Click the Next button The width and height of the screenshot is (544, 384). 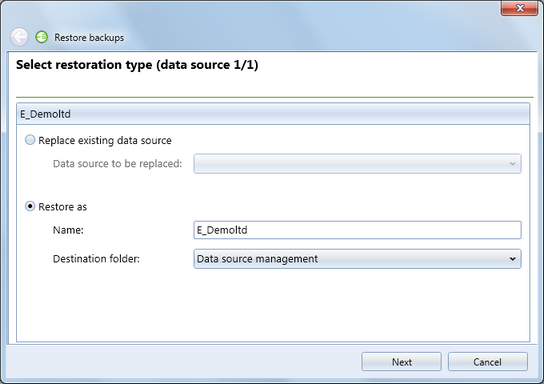[x=401, y=362]
